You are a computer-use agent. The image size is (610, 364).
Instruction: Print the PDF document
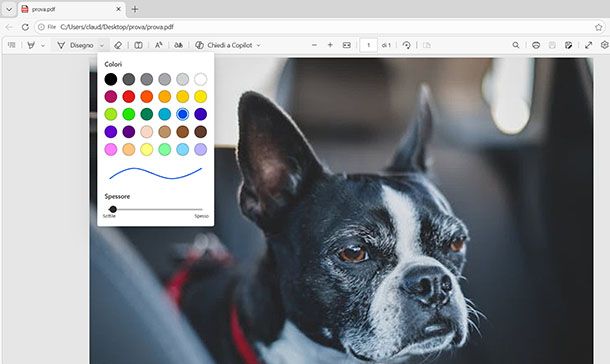coord(536,45)
